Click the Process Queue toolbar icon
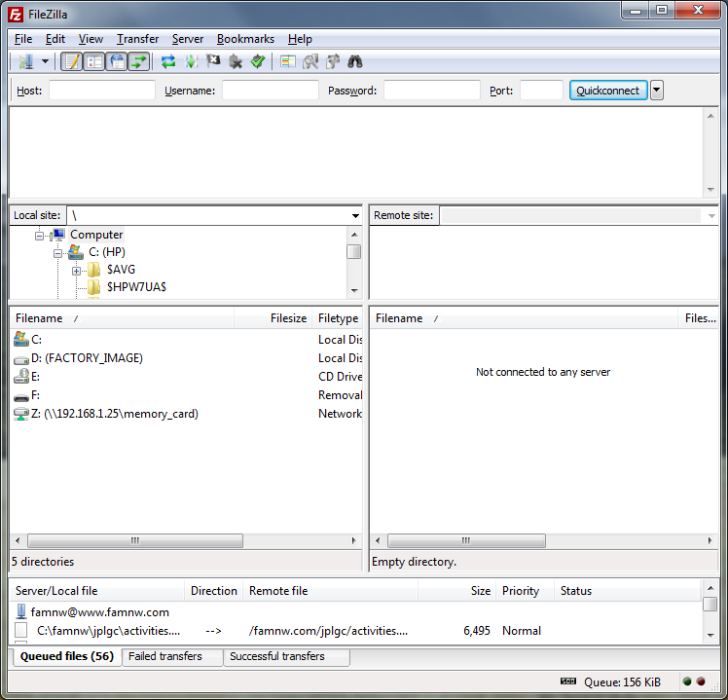Viewport: 728px width, 700px height. (x=191, y=61)
